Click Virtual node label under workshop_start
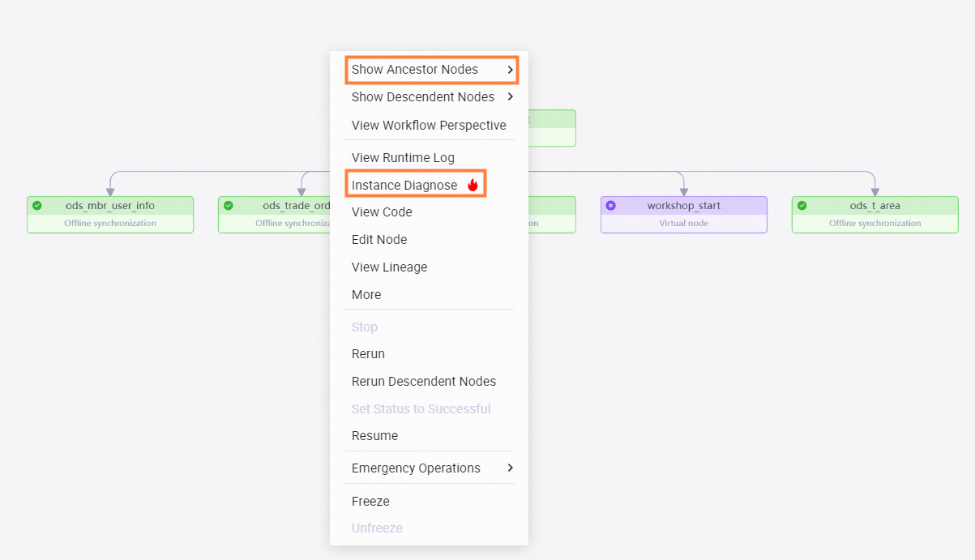This screenshot has width=975, height=560. tap(684, 224)
